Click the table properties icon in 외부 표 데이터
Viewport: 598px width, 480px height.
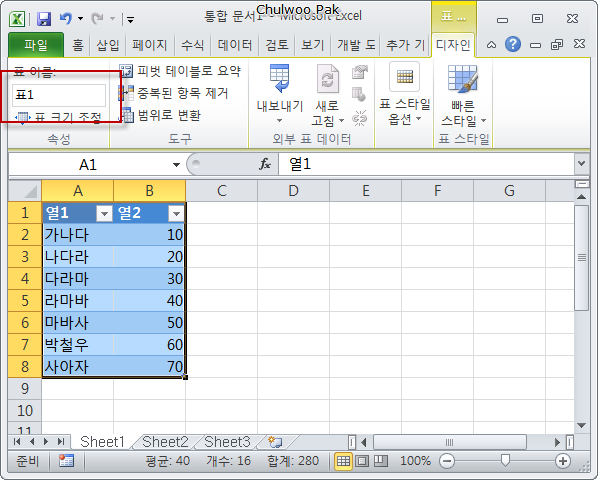click(359, 72)
